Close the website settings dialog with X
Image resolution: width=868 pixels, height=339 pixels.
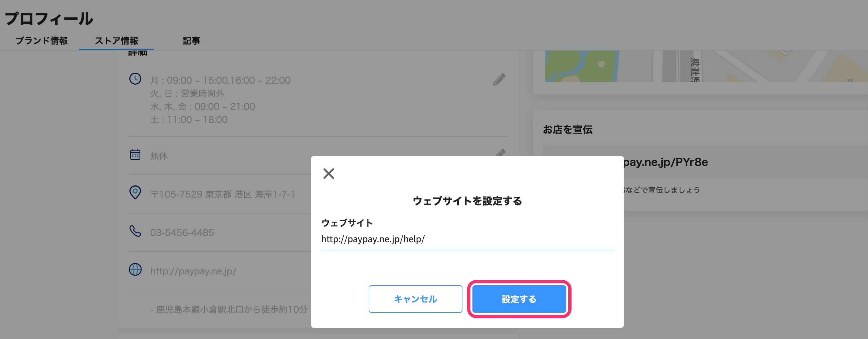tap(328, 174)
